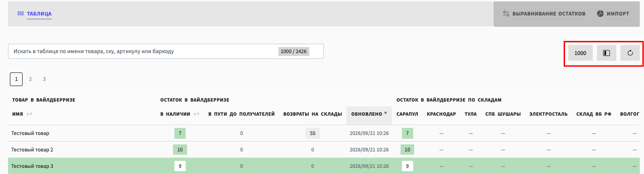This screenshot has height=174, width=644.
Task: Focus the table search field
Action: (166, 51)
